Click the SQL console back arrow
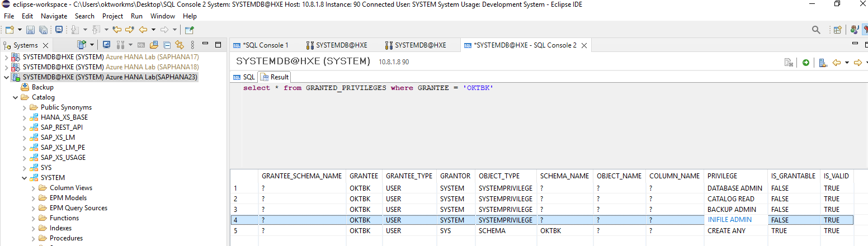The height and width of the screenshot is (246, 868). [837, 63]
